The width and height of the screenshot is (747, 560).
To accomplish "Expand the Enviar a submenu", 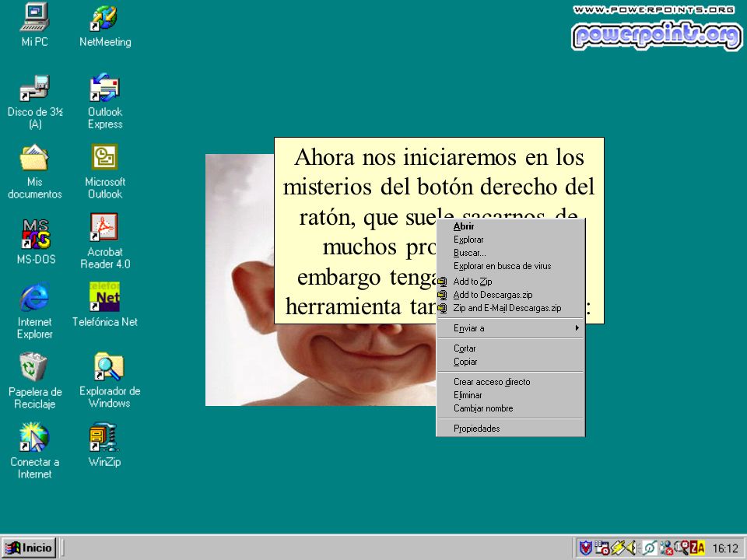I will tap(510, 328).
